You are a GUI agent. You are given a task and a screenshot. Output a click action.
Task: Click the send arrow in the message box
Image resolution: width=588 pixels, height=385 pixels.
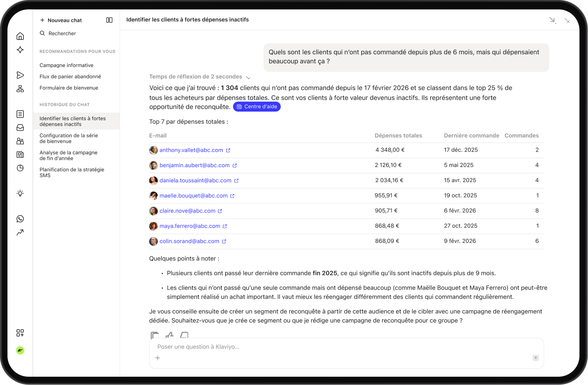click(x=536, y=358)
